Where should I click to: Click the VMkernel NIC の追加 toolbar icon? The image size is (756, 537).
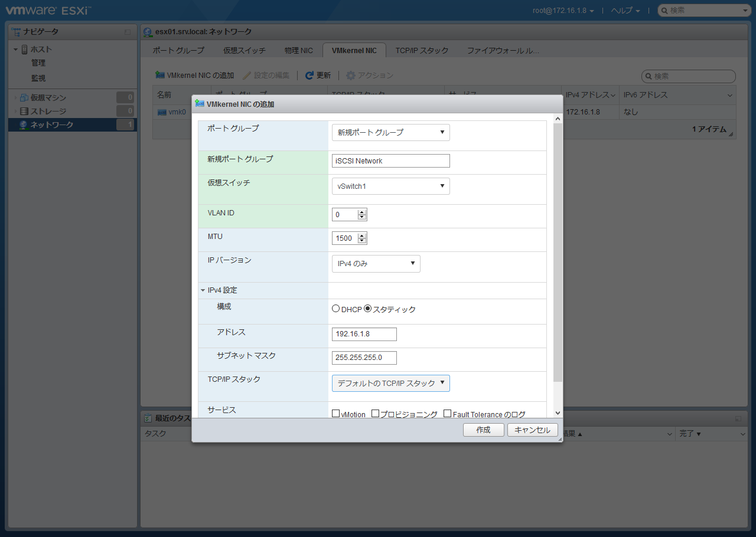pos(159,76)
